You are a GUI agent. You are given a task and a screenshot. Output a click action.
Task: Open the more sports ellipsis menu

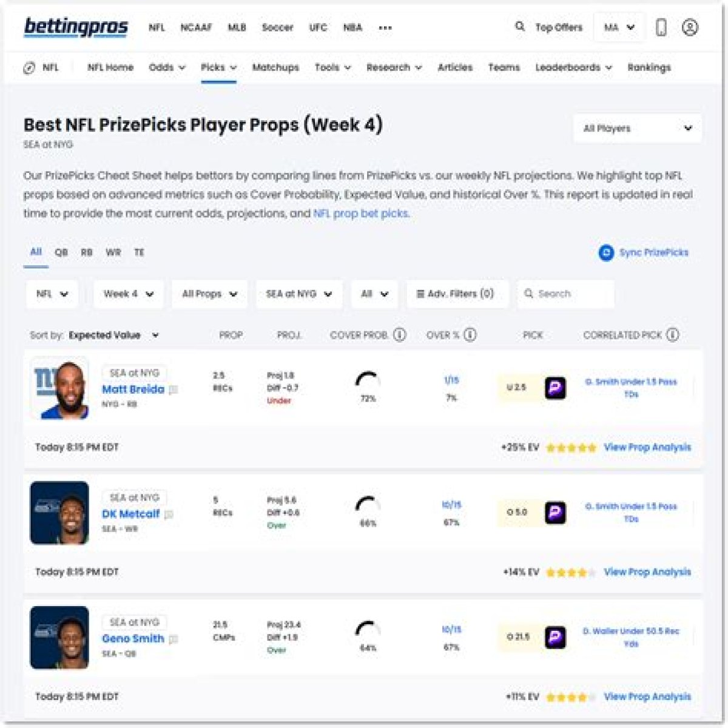pos(385,28)
